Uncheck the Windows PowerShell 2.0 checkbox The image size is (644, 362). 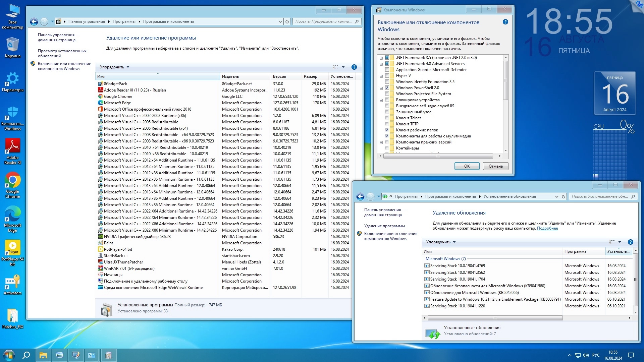(387, 88)
